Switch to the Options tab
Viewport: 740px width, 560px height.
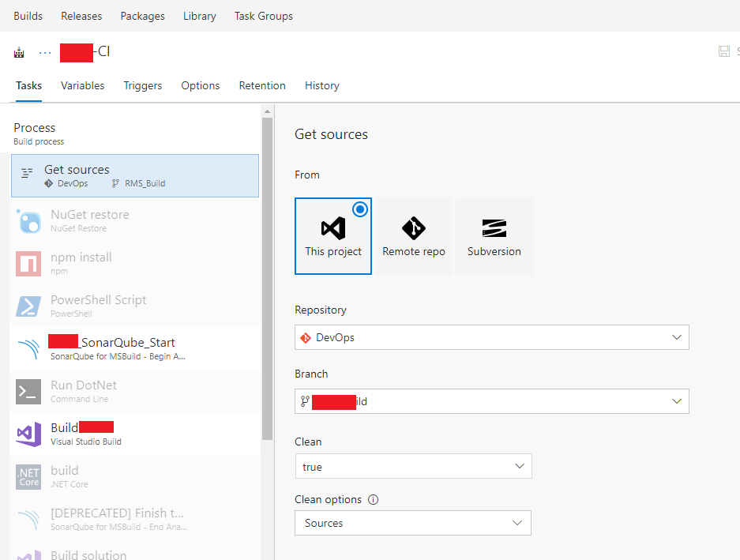click(x=200, y=85)
